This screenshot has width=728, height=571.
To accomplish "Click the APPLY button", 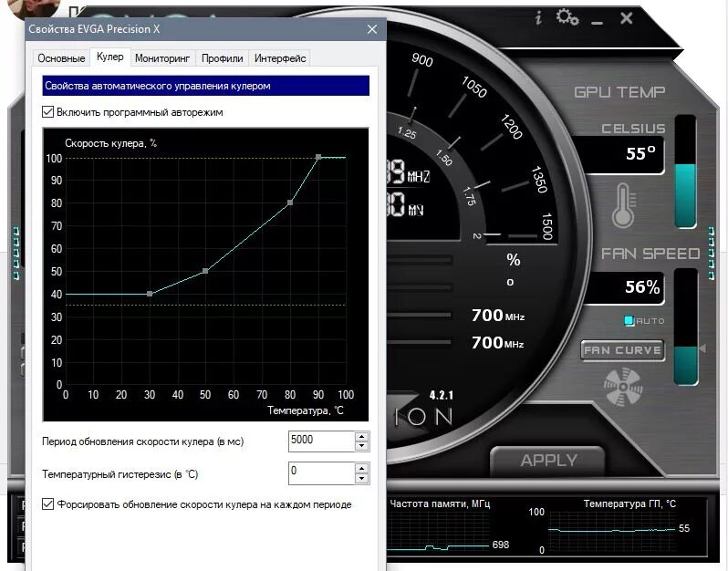I will 548,460.
